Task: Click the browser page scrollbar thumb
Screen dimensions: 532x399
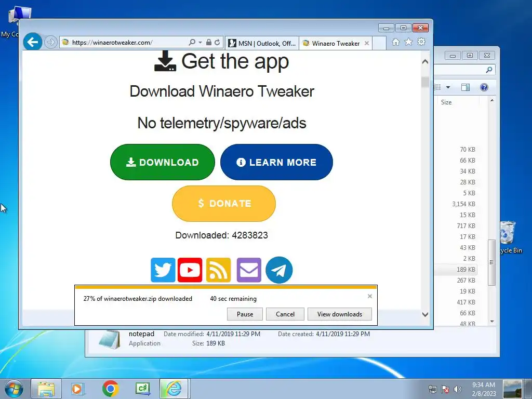Action: (x=425, y=82)
